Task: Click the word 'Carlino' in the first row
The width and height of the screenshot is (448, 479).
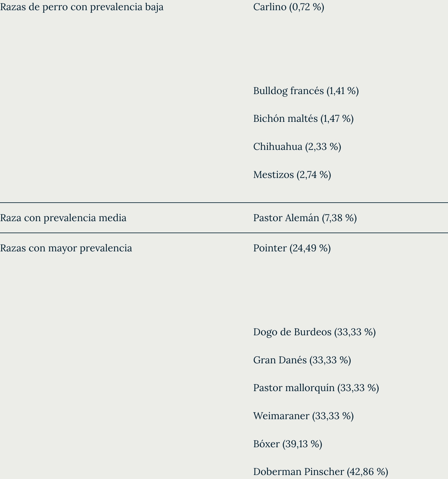Action: point(270,7)
